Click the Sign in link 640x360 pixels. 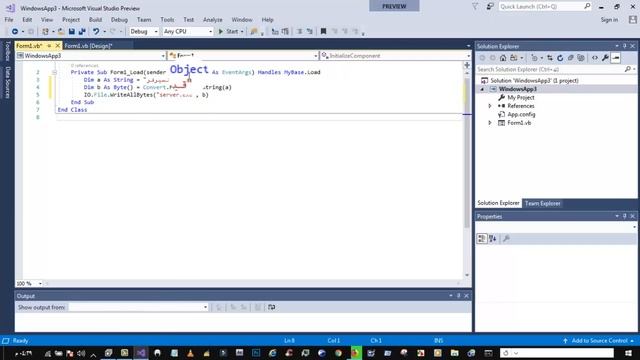(x=609, y=20)
